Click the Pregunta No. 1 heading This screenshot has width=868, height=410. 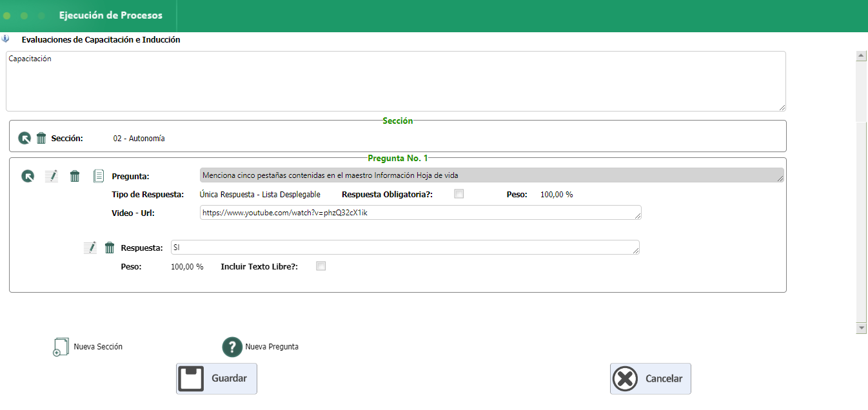pyautogui.click(x=398, y=158)
